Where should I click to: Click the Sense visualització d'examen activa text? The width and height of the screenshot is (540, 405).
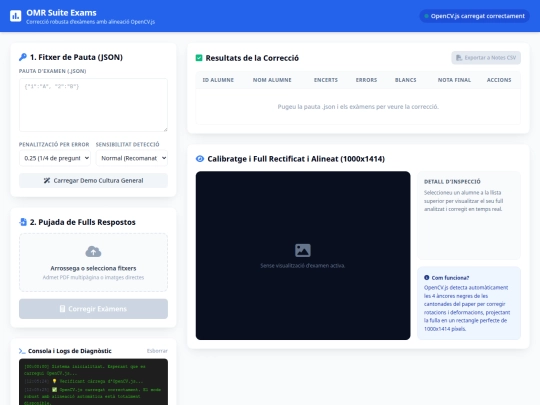(x=303, y=266)
